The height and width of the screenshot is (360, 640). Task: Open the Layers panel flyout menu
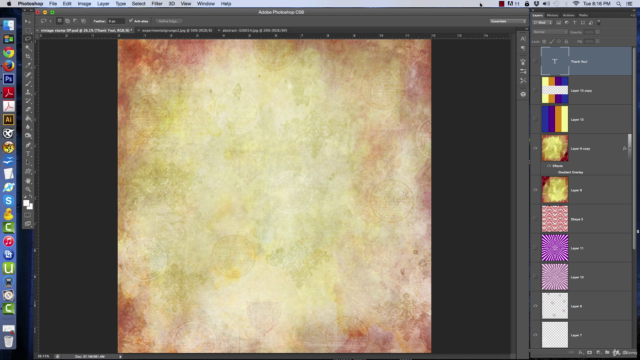(x=632, y=16)
